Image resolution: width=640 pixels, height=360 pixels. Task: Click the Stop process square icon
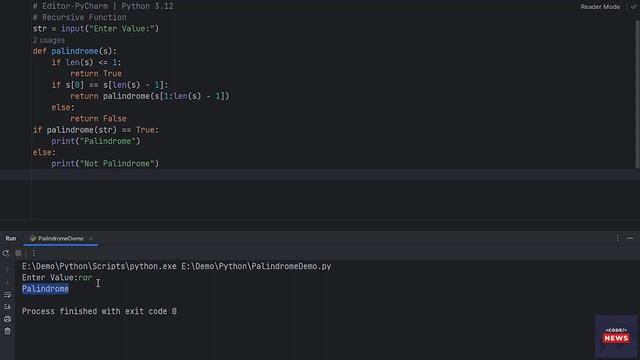tap(18, 253)
